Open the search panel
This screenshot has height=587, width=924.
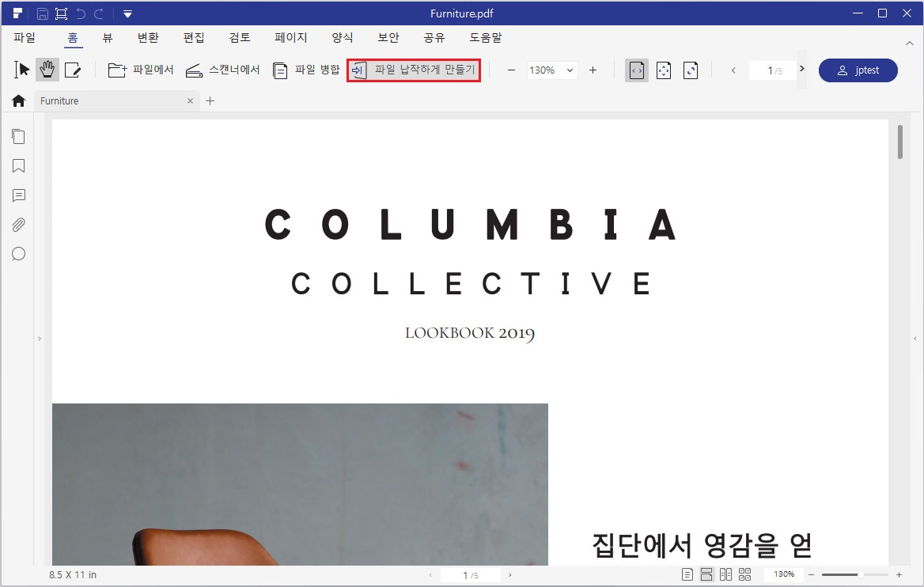click(x=19, y=254)
